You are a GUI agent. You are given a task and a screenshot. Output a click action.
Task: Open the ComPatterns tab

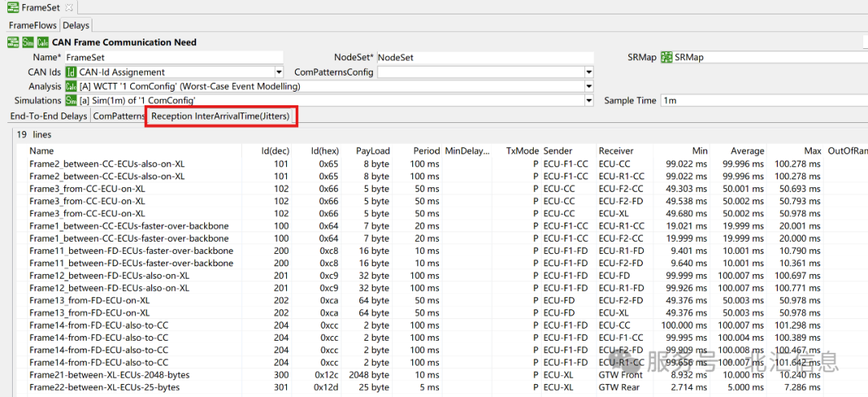click(x=118, y=117)
